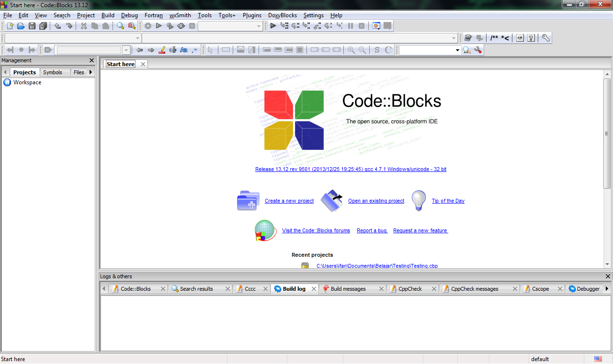613x364 pixels.
Task: Toggle highlight matches in incremental search
Action: [162, 50]
